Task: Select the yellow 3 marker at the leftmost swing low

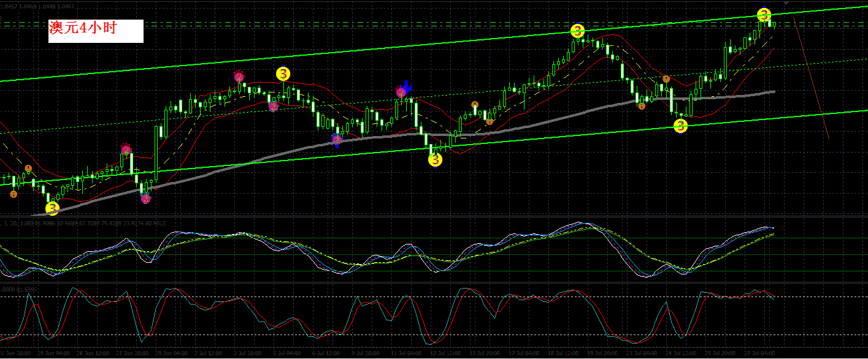Action: [53, 208]
